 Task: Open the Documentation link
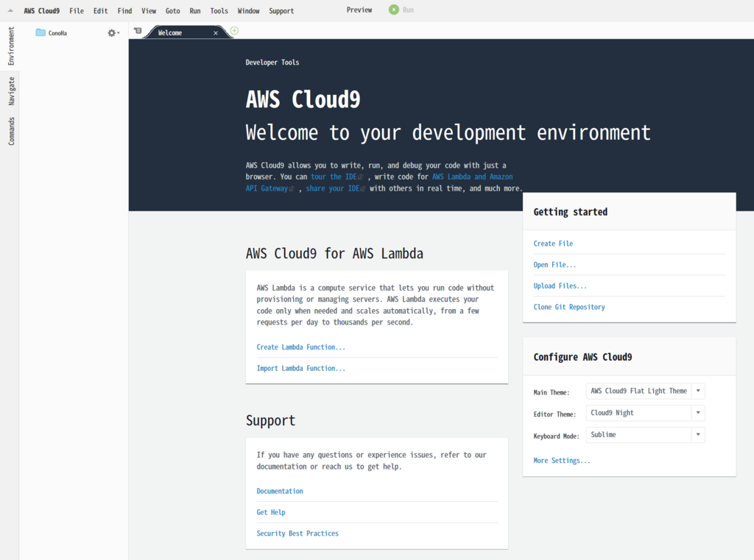279,491
